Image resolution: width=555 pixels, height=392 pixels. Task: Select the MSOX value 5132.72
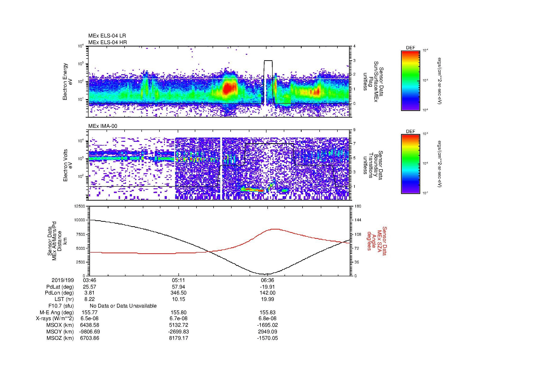pos(178,325)
